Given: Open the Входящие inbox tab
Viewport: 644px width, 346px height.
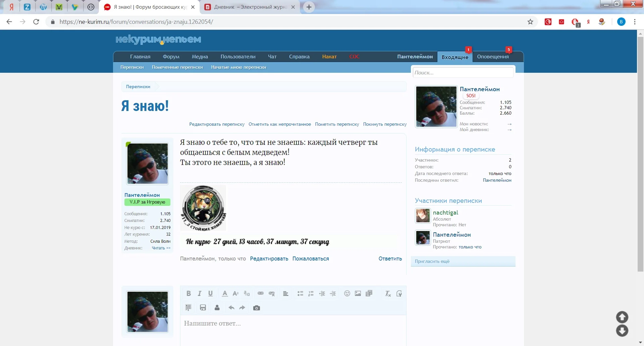Looking at the screenshot, I should click(x=455, y=57).
